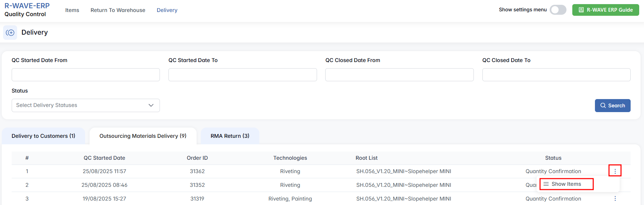Click the R-WAVE ERP Guide book icon
This screenshot has height=205, width=644.
[581, 10]
